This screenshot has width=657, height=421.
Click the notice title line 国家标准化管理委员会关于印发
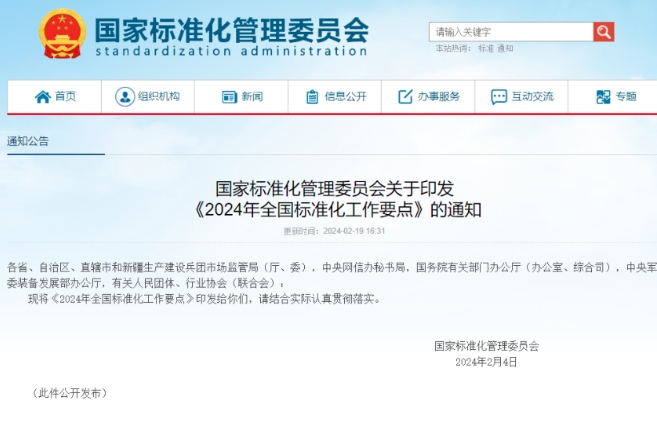pyautogui.click(x=334, y=189)
